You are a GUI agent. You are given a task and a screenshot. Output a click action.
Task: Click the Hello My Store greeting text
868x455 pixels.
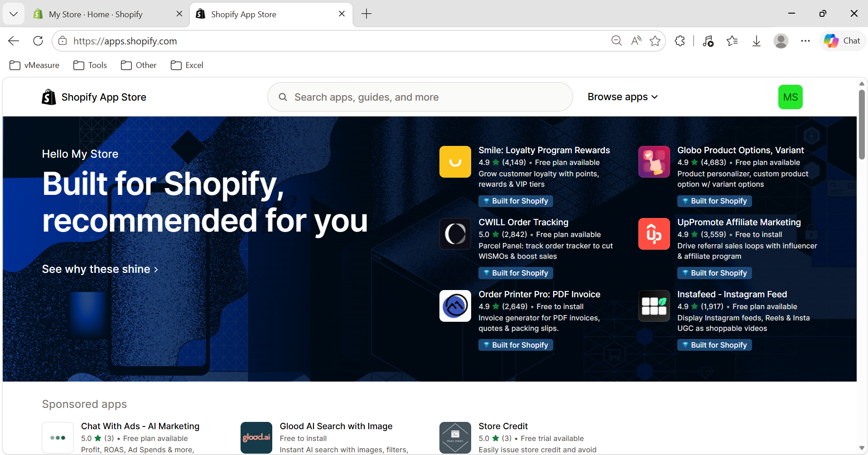(x=80, y=154)
